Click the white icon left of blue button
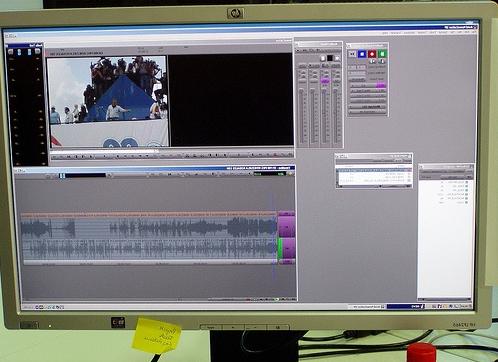498x362 pixels. [352, 54]
